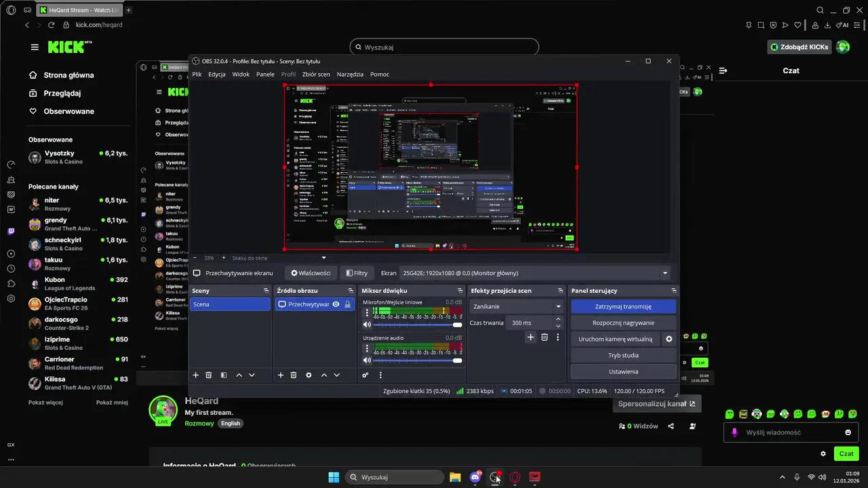The width and height of the screenshot is (868, 488).
Task: Toggle Kick sidebar hamburger menu
Action: click(x=35, y=47)
